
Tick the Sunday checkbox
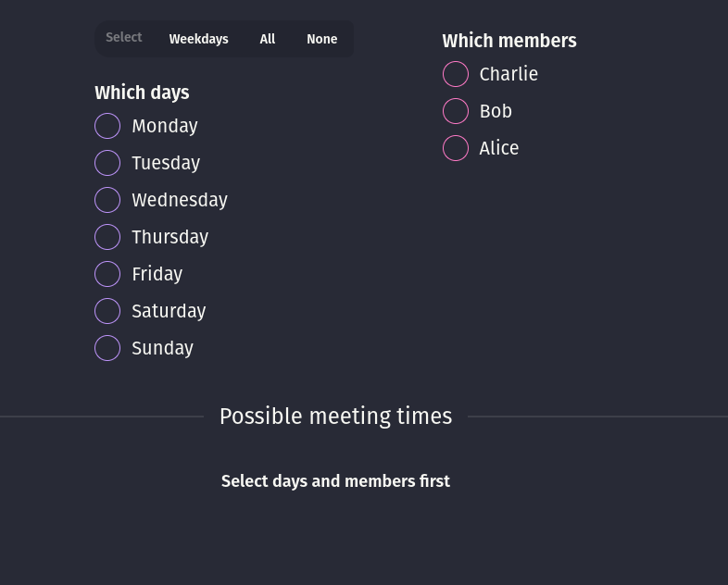click(107, 348)
